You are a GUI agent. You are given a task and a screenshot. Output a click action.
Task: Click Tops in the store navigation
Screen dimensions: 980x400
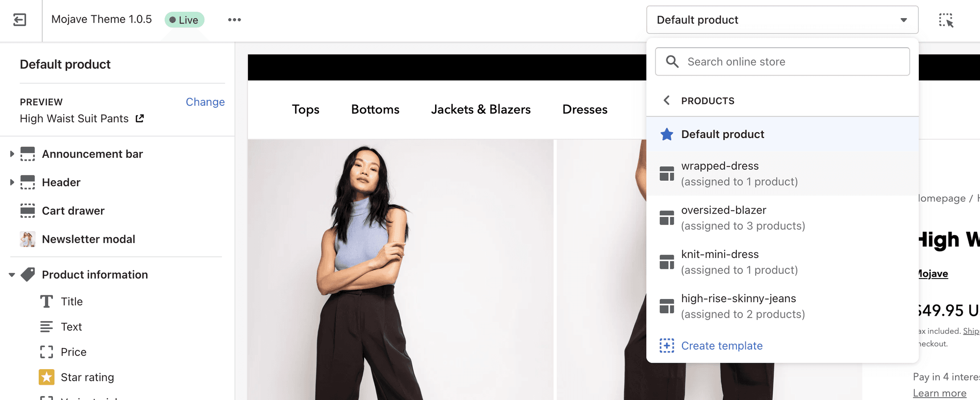point(305,109)
